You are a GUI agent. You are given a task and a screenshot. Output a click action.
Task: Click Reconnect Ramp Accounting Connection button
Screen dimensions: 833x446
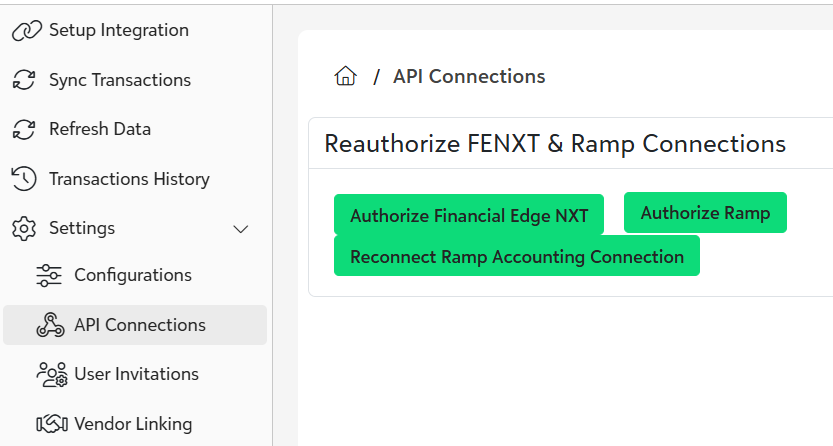[516, 256]
